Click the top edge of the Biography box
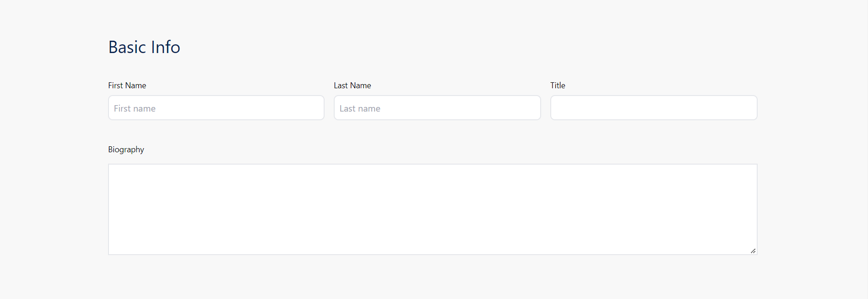Viewport: 868px width, 299px height. (x=432, y=165)
